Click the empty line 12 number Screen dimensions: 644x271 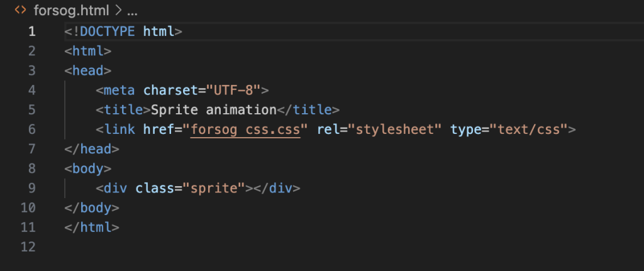click(x=28, y=246)
